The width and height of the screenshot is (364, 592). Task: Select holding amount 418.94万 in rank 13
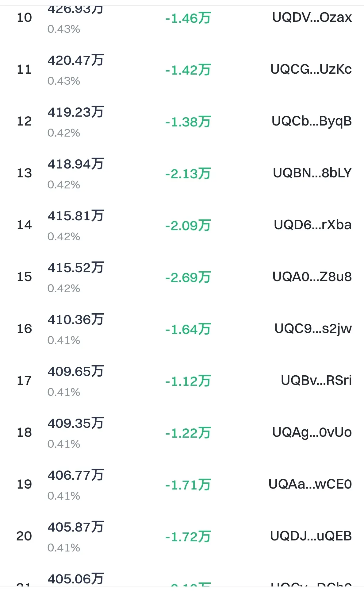click(76, 164)
